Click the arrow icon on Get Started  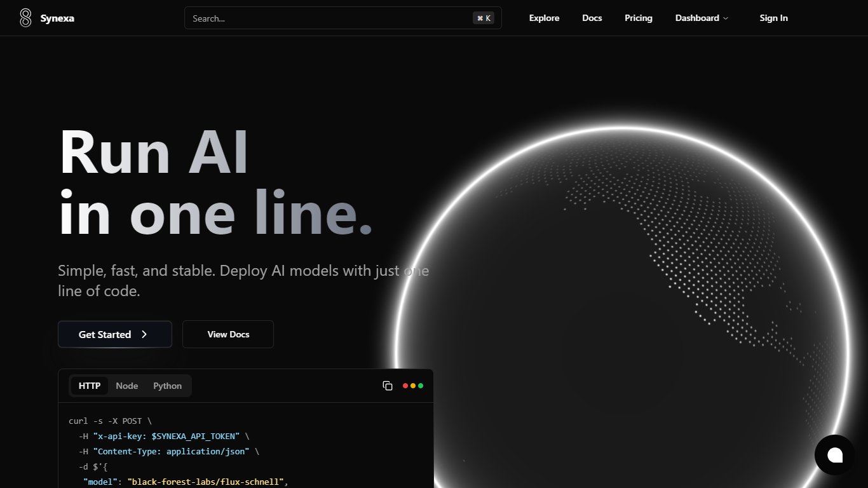[x=144, y=334]
